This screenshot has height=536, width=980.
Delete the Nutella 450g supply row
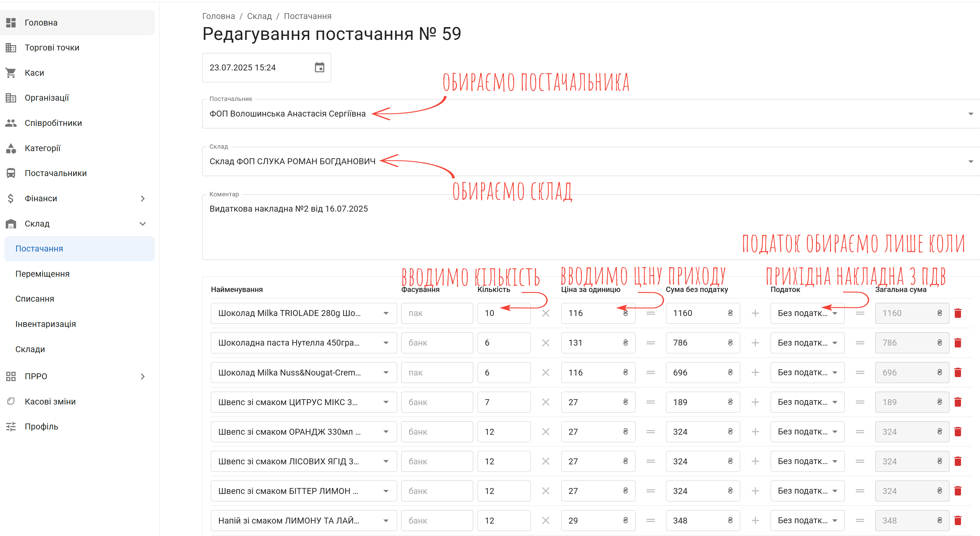click(x=958, y=342)
